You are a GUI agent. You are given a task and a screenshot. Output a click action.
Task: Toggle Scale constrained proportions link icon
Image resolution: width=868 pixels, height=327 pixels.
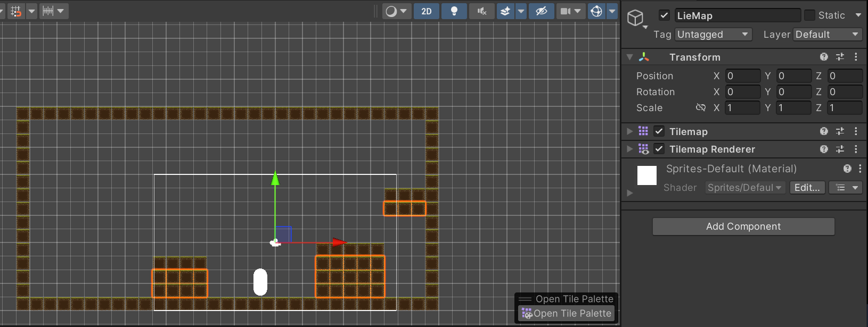701,108
